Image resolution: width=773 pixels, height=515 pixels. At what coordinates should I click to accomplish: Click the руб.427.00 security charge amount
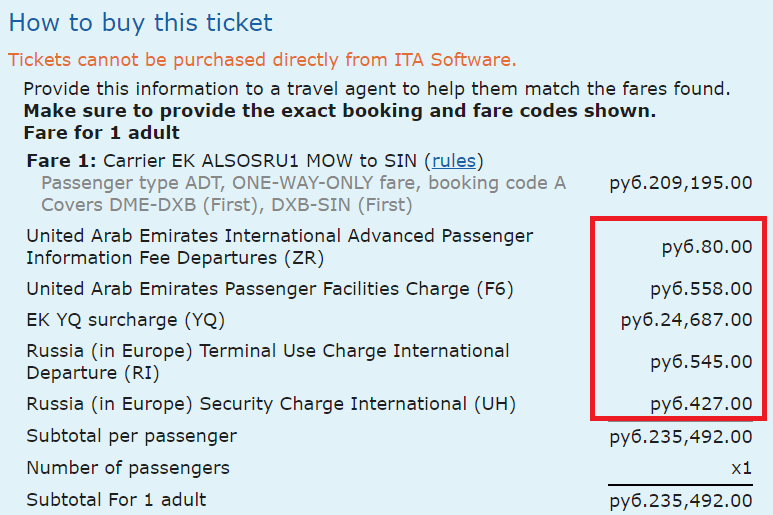pyautogui.click(x=701, y=404)
